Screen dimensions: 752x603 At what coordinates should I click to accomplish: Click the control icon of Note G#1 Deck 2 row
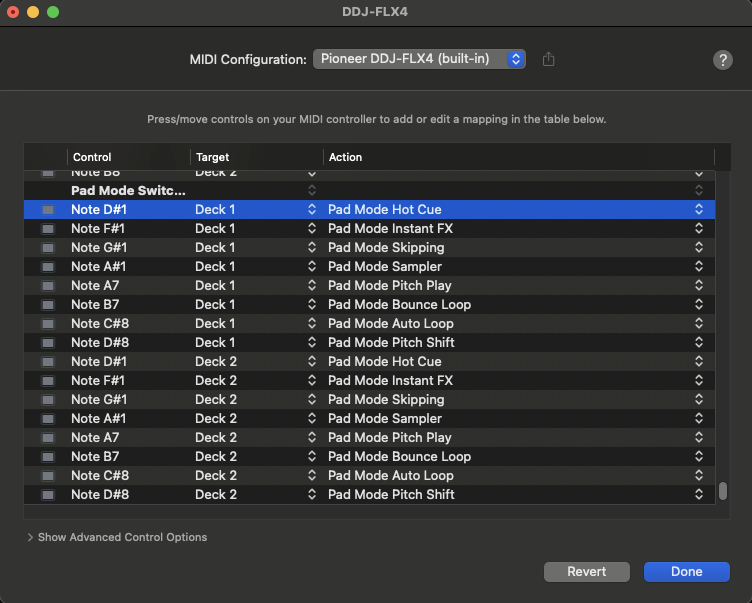point(48,400)
